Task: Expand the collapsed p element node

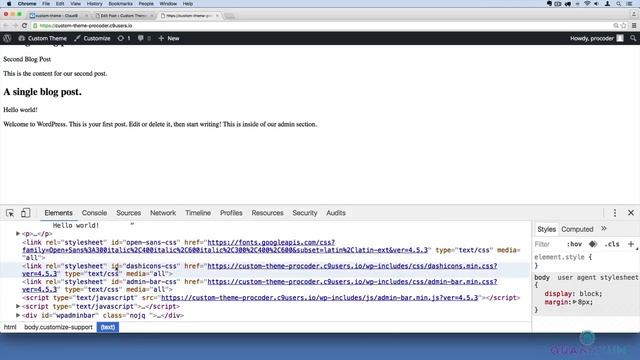Action: [x=18, y=233]
